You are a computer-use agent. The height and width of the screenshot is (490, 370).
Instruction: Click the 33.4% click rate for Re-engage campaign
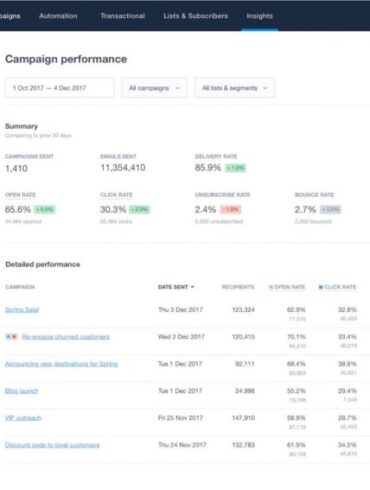coord(347,337)
